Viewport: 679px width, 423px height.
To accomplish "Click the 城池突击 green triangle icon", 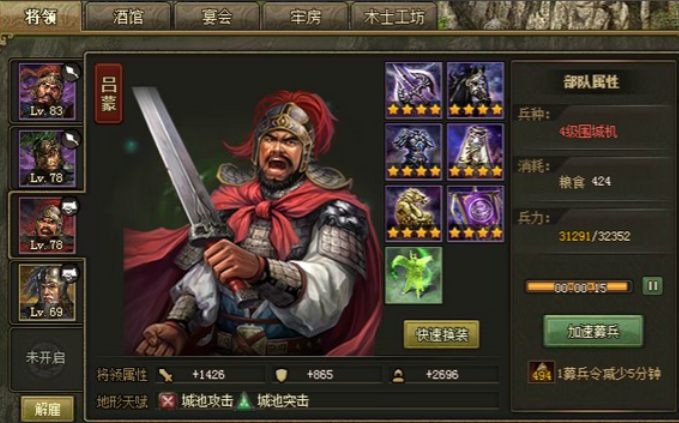I will [x=245, y=401].
